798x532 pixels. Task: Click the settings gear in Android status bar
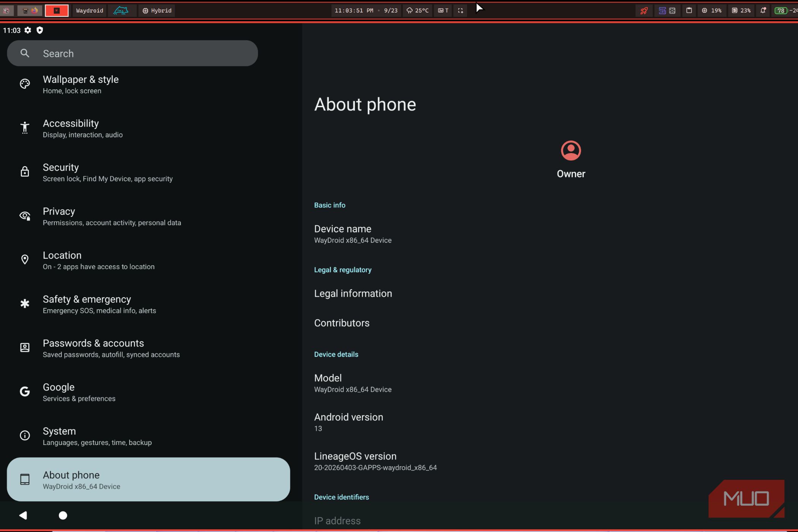[x=28, y=30]
